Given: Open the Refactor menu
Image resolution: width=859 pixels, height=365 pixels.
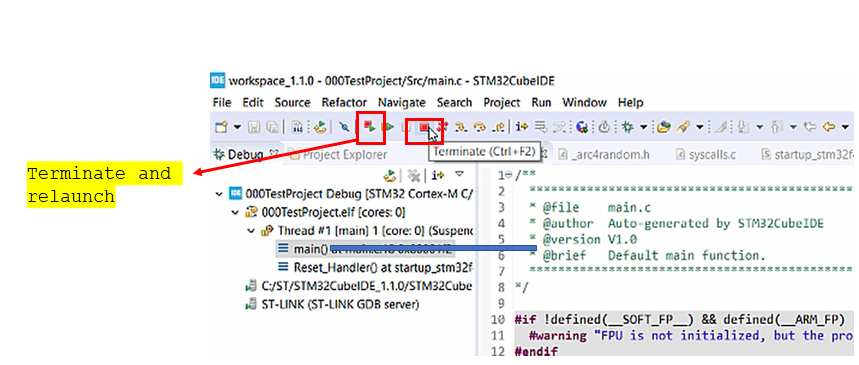Looking at the screenshot, I should click(x=345, y=102).
